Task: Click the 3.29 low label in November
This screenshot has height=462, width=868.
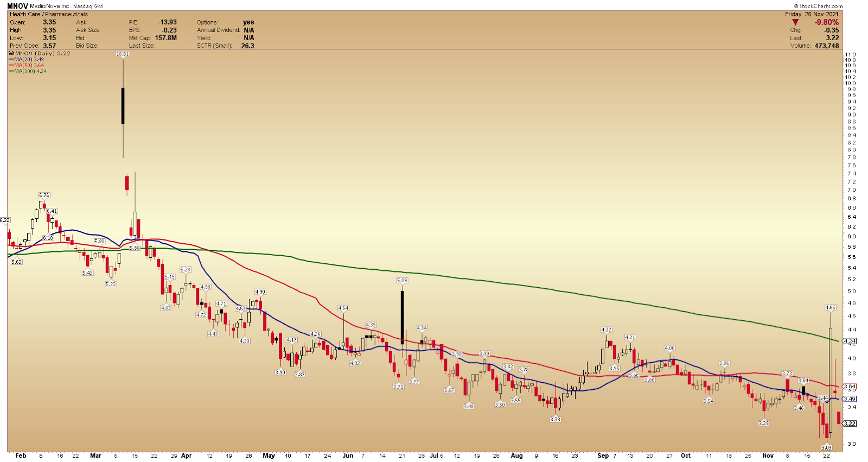Action: (764, 423)
